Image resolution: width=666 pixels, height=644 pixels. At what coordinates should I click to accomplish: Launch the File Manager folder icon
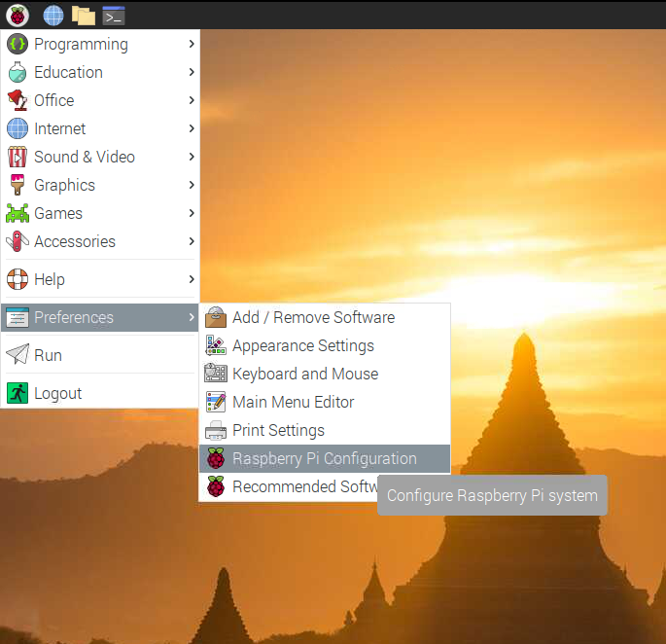[84, 15]
